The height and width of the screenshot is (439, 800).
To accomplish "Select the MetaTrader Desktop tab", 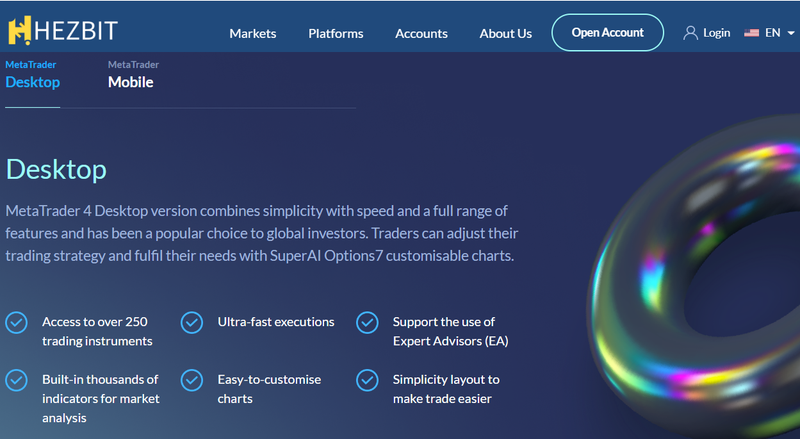I will 33,75.
